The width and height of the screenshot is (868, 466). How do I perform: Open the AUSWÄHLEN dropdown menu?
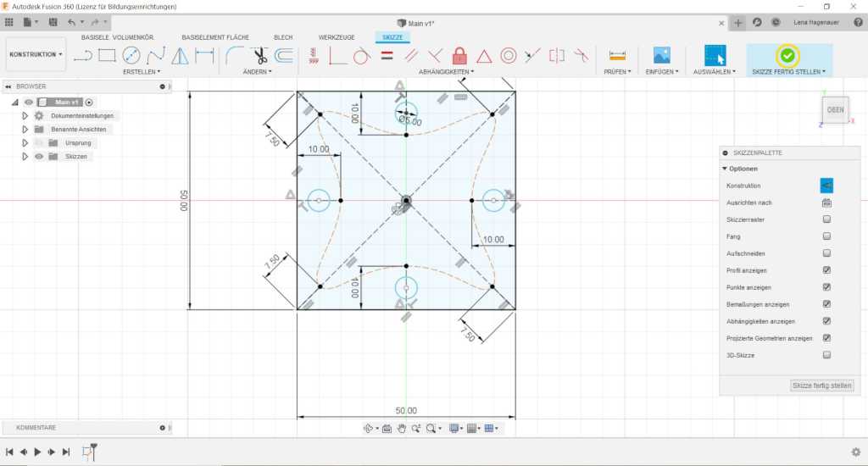coord(714,72)
